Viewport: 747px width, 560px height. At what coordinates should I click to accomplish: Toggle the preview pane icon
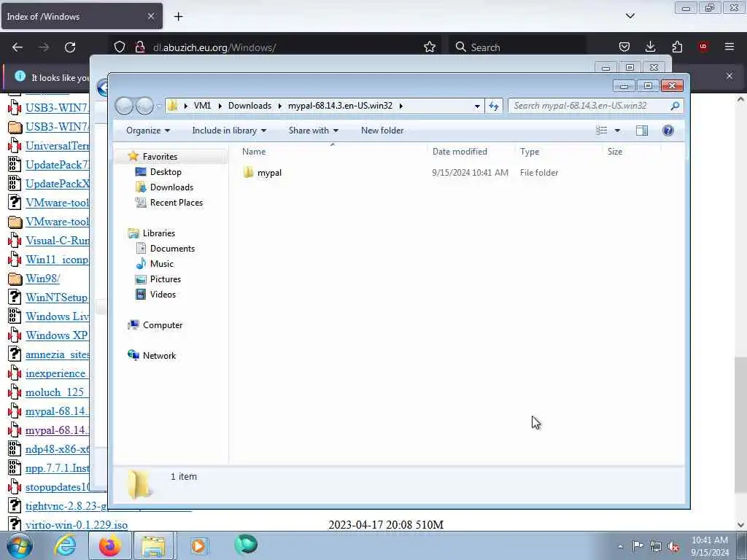[x=642, y=131]
